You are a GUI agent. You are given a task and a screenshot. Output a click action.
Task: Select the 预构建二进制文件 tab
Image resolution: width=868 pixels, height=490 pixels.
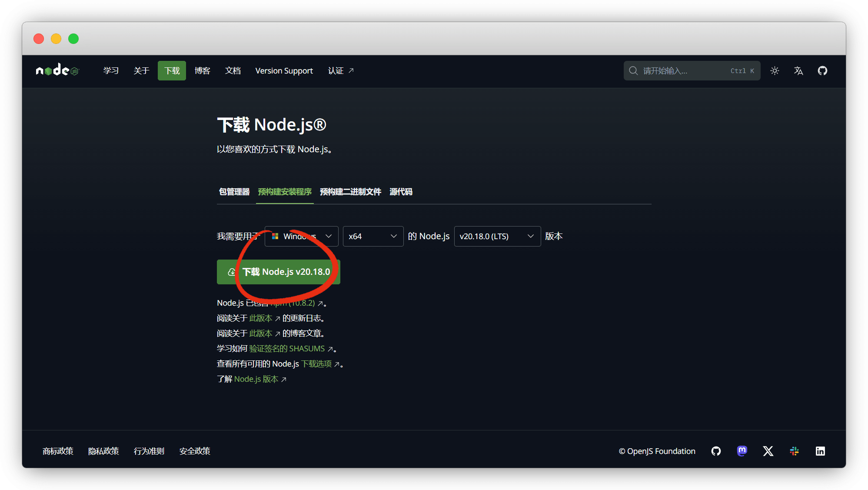pyautogui.click(x=350, y=192)
